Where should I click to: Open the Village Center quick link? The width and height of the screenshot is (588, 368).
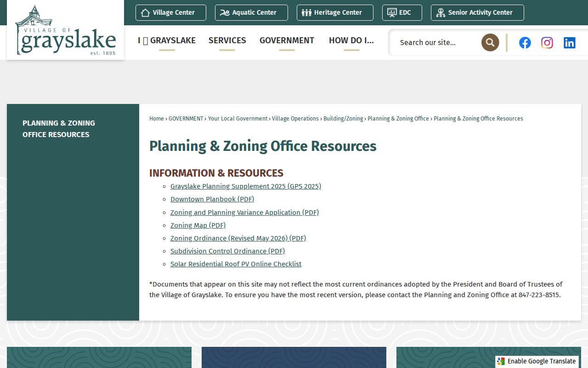171,13
